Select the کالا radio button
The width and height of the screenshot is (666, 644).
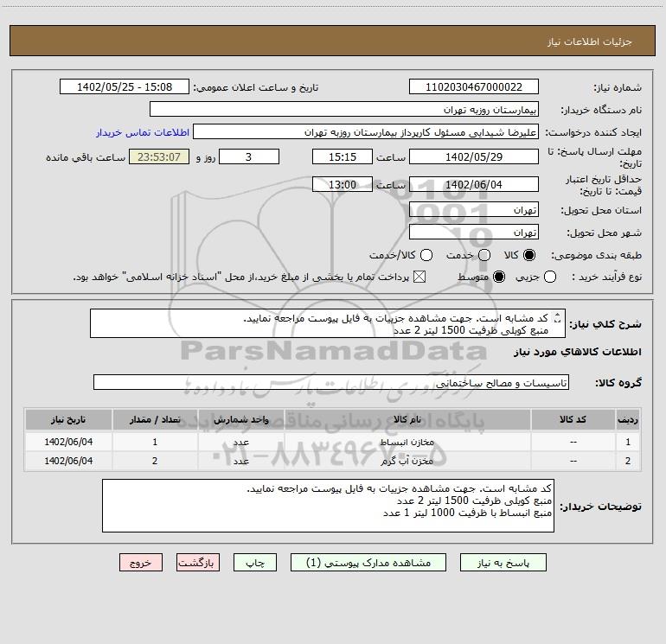[529, 255]
